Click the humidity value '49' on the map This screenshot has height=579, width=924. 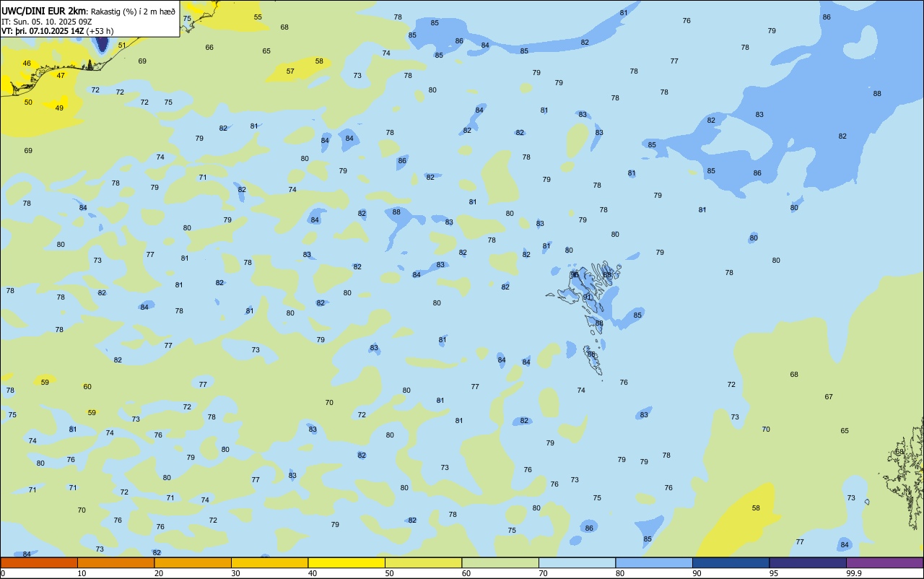coord(59,108)
